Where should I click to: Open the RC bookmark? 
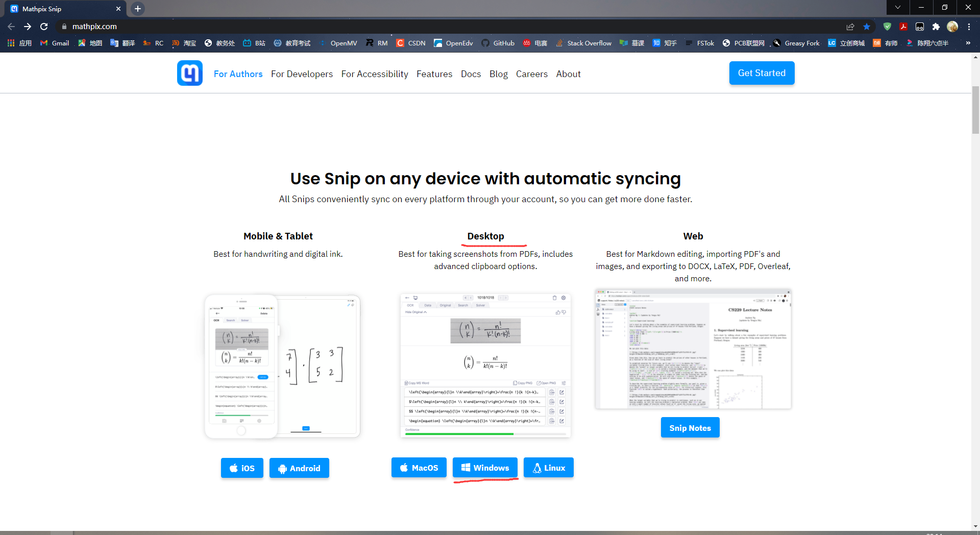(x=153, y=43)
